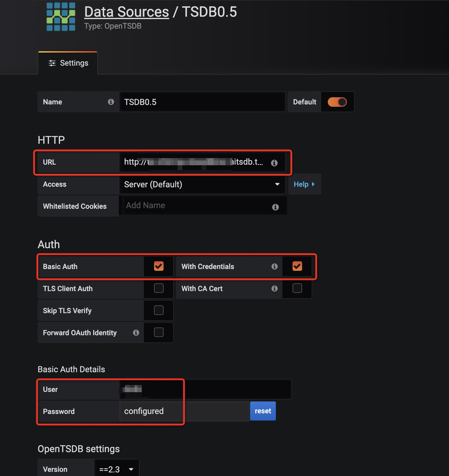Image resolution: width=449 pixels, height=476 pixels.
Task: Enable the TLS Client Auth checkbox
Action: point(159,288)
